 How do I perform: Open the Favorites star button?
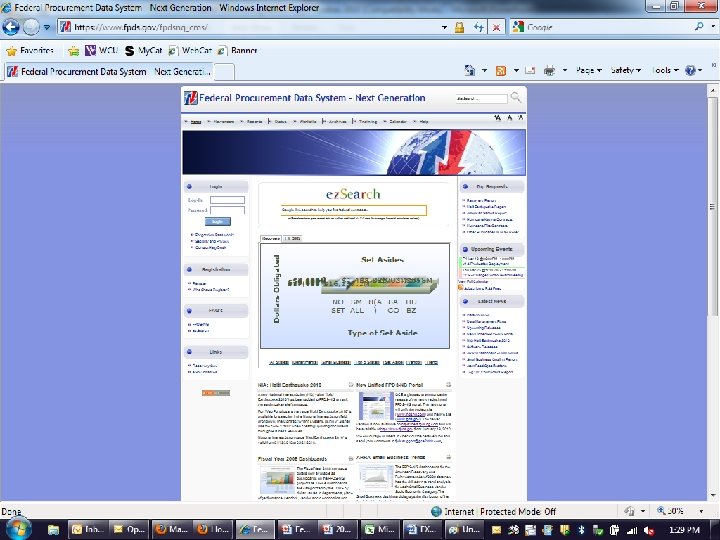point(30,51)
